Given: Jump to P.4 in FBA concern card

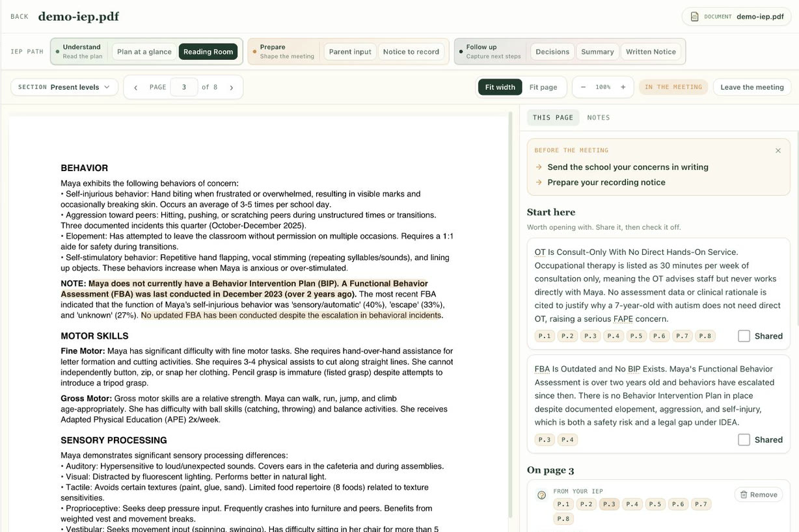Looking at the screenshot, I should coord(567,440).
